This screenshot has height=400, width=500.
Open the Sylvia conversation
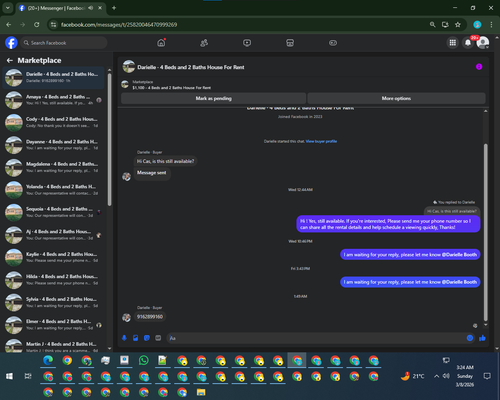(x=53, y=302)
